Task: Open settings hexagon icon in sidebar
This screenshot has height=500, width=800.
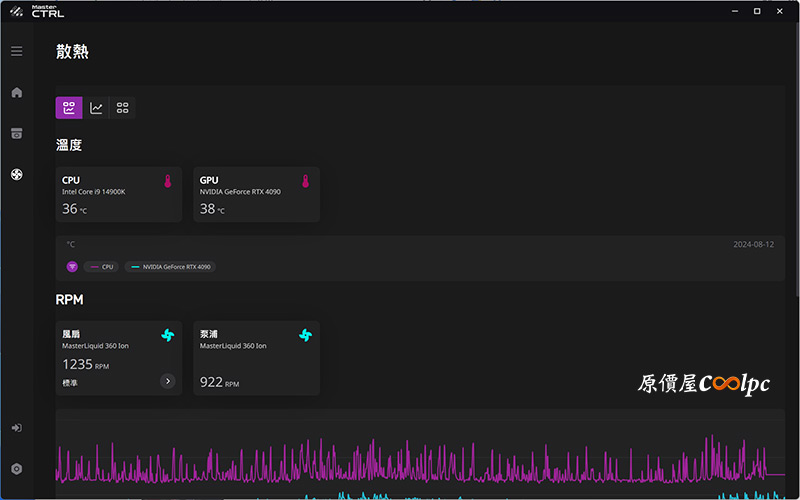Action: (17, 469)
